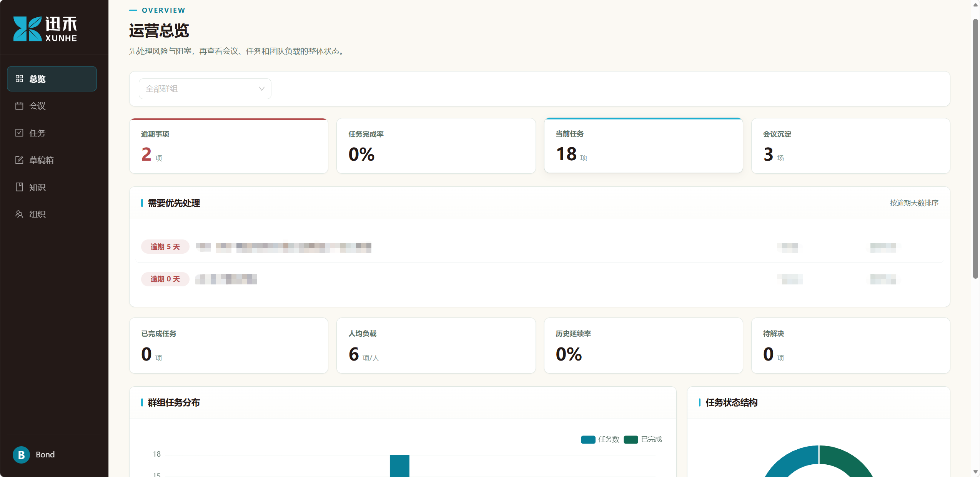
Task: Click the Bond avatar circle
Action: (21, 455)
